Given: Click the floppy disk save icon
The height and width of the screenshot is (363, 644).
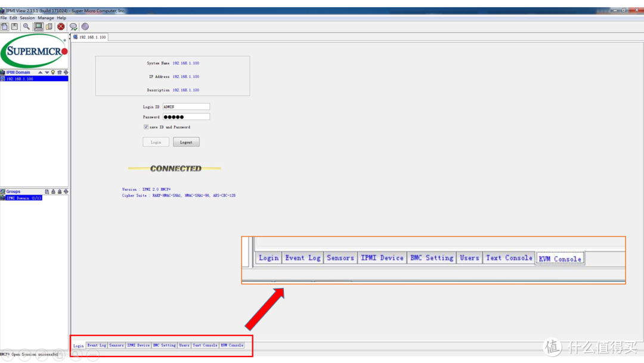Looking at the screenshot, I should (14, 27).
